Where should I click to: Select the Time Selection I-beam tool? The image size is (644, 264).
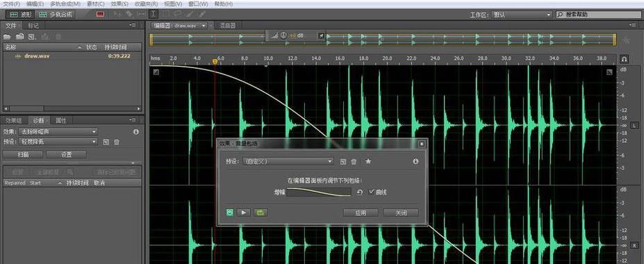click(154, 14)
